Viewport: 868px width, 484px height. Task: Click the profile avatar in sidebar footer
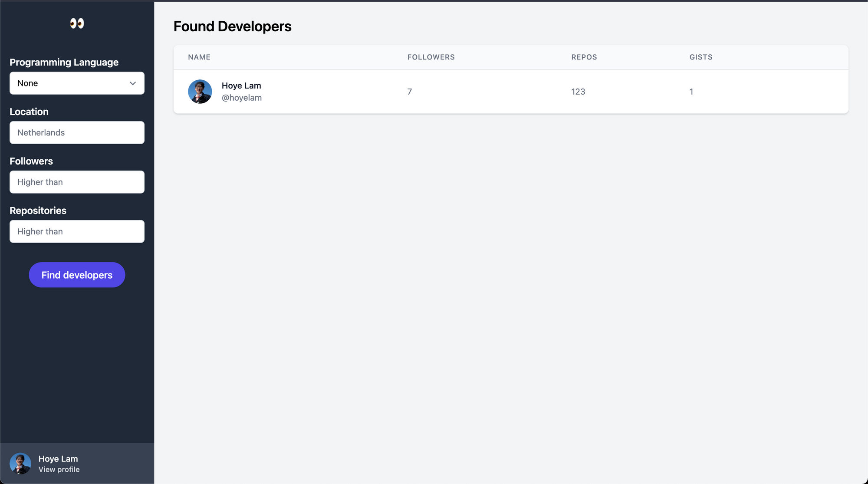(x=20, y=464)
